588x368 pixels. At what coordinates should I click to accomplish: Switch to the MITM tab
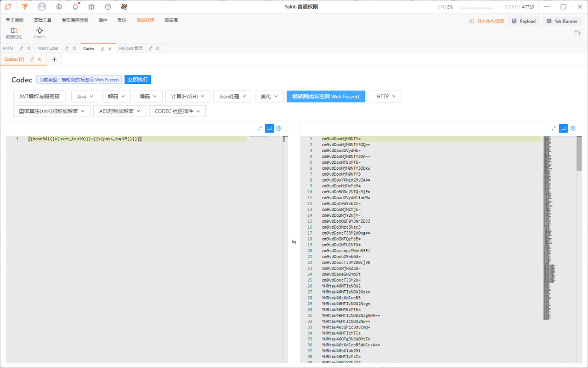coord(8,48)
